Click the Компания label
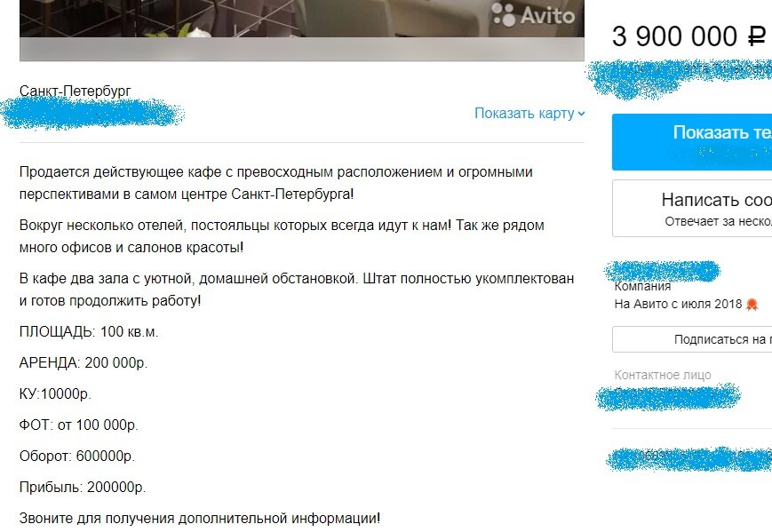Image resolution: width=772 pixels, height=532 pixels. pyautogui.click(x=642, y=286)
